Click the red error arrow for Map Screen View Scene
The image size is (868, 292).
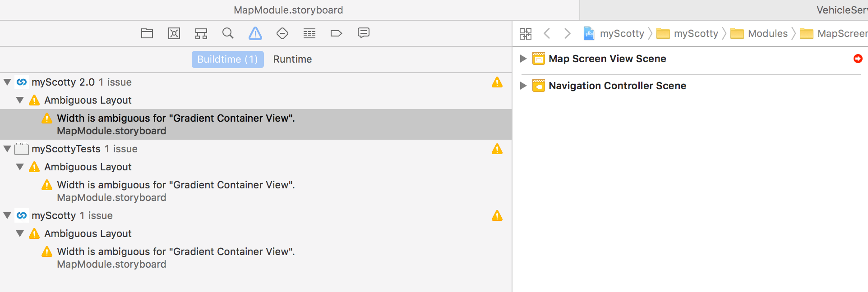point(858,59)
